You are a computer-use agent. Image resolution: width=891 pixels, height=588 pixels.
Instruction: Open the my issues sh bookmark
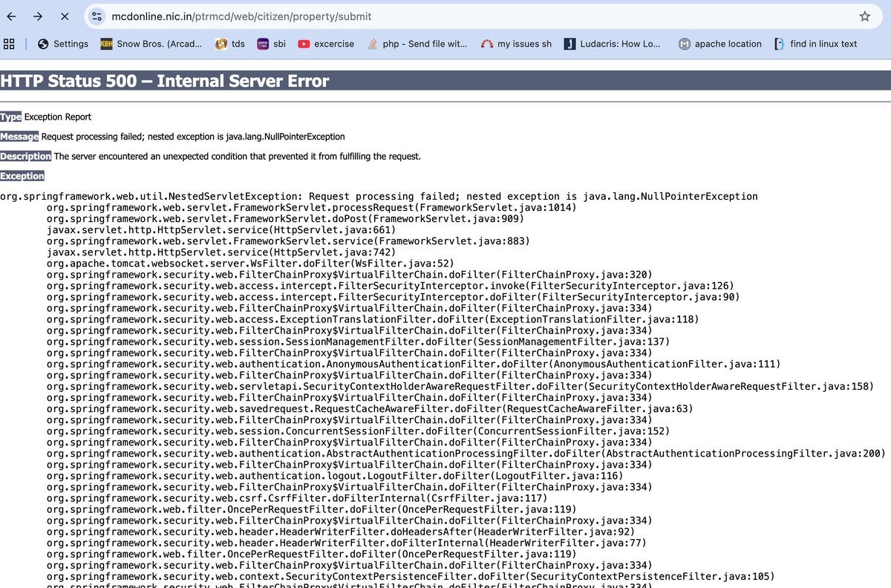(516, 44)
